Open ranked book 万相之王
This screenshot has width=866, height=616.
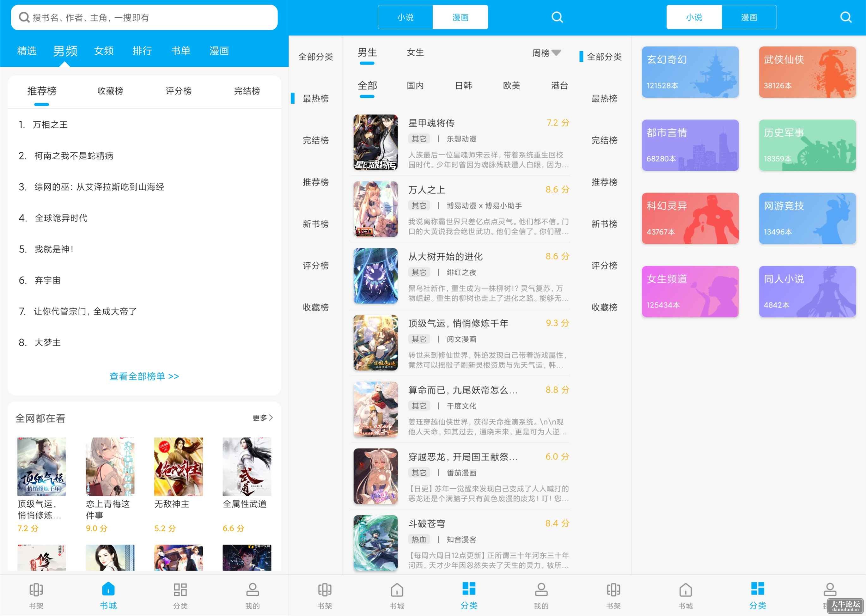click(x=50, y=125)
